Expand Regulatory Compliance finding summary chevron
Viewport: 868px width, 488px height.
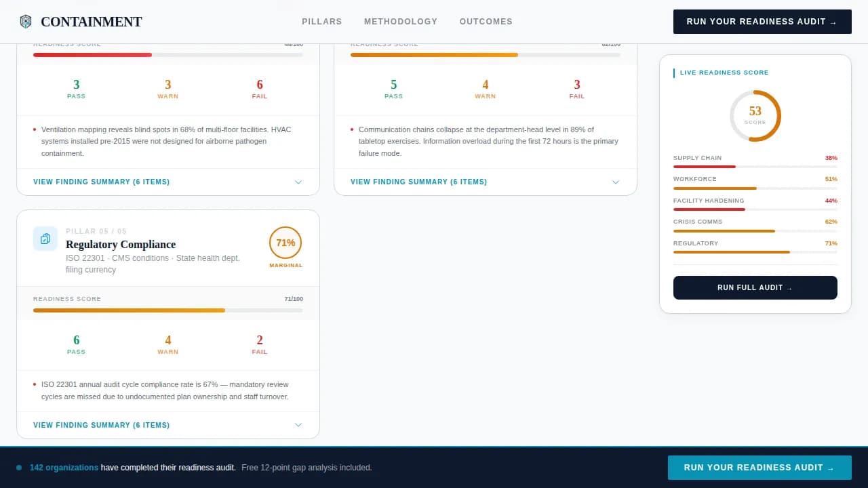(x=298, y=425)
